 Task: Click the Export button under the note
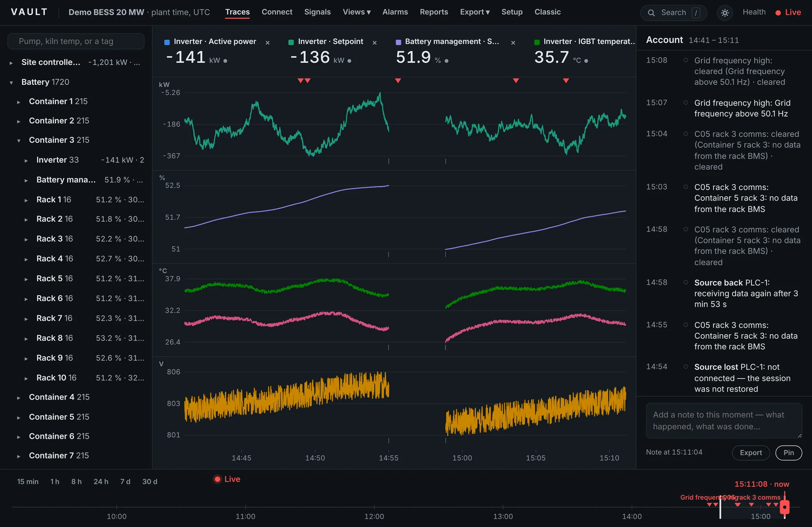tap(751, 453)
